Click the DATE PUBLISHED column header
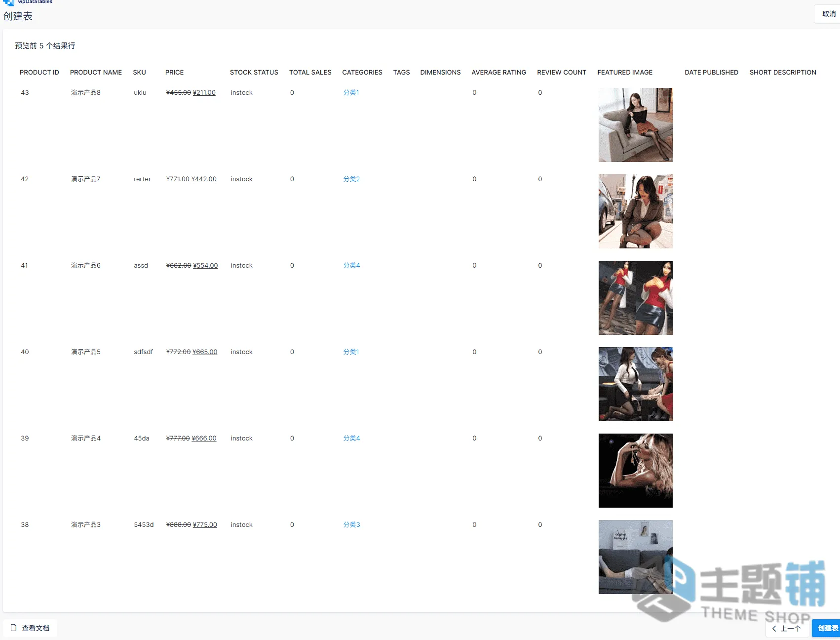840x640 pixels. coord(711,72)
